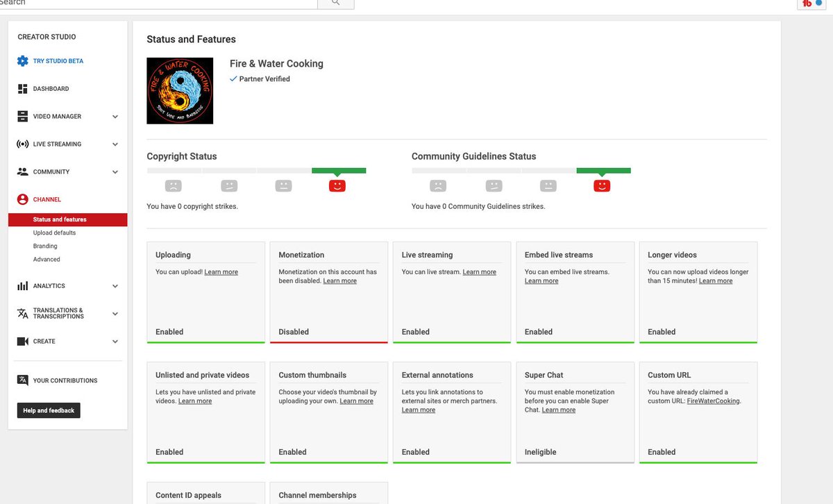Click the Try Studio Beta gear icon
This screenshot has height=504, width=833.
(23, 61)
